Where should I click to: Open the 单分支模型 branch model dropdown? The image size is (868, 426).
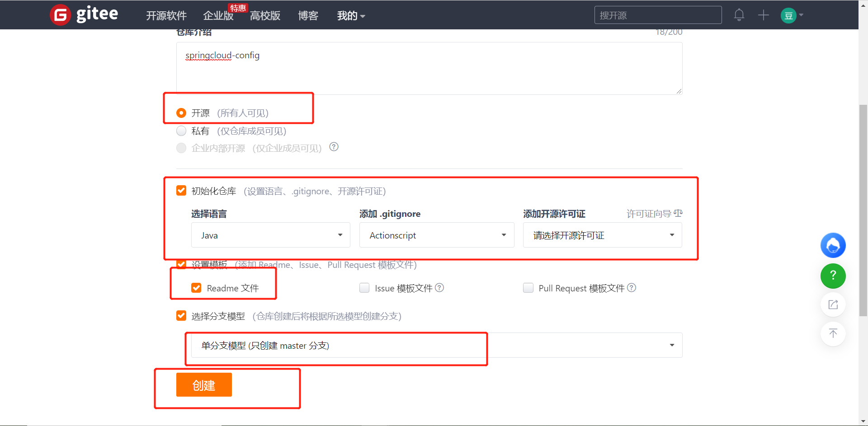(437, 345)
